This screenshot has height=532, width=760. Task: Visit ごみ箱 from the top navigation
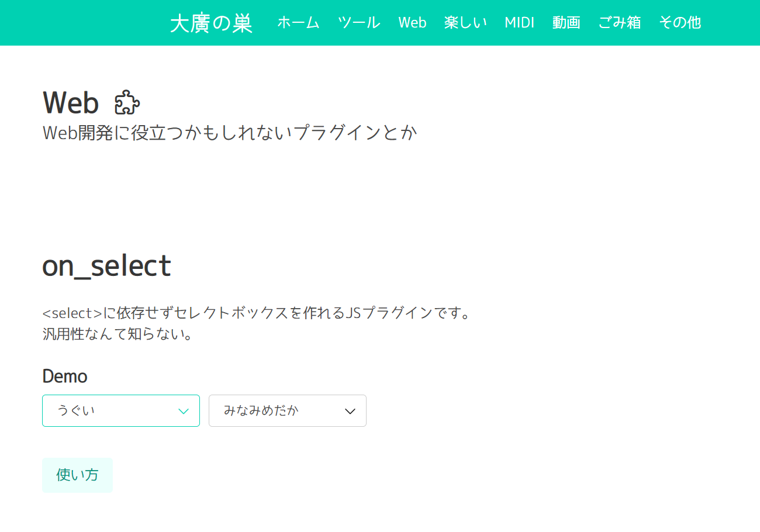tap(619, 23)
